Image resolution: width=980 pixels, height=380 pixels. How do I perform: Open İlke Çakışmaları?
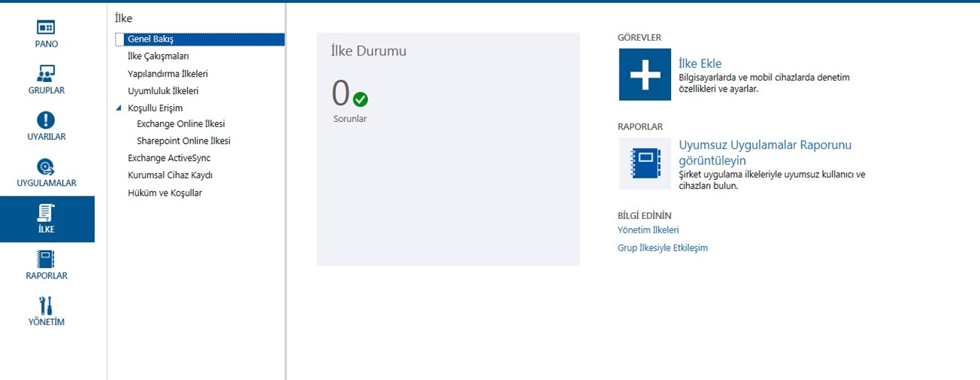(x=158, y=56)
